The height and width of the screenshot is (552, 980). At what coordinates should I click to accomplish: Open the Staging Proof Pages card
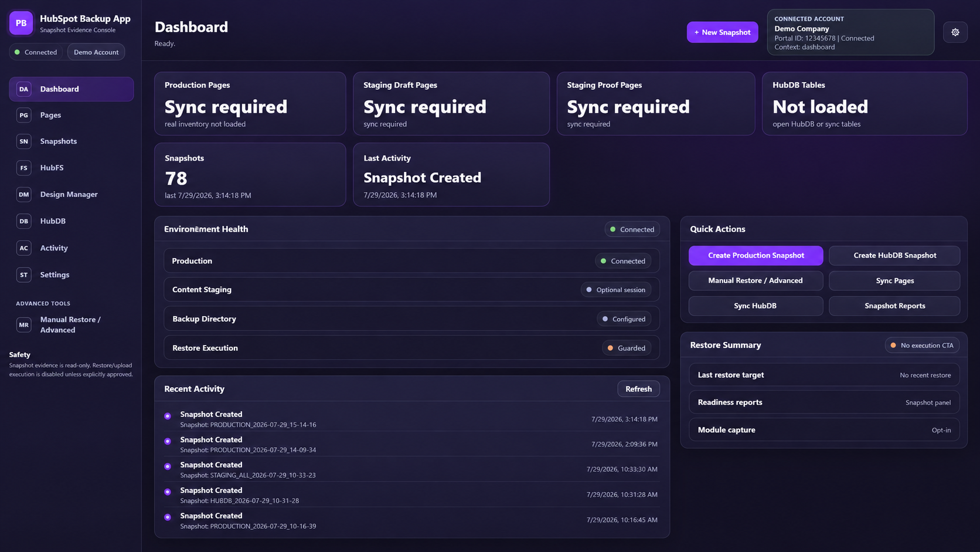656,104
